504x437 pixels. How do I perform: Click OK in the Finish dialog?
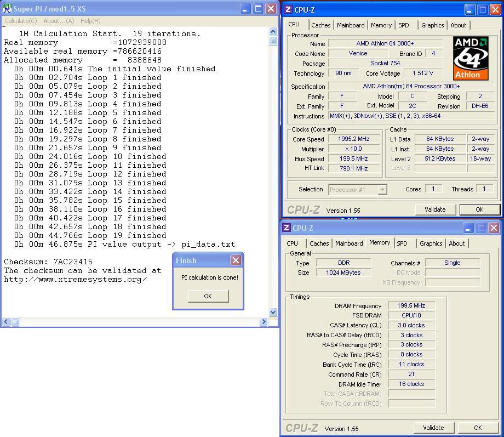tap(208, 296)
